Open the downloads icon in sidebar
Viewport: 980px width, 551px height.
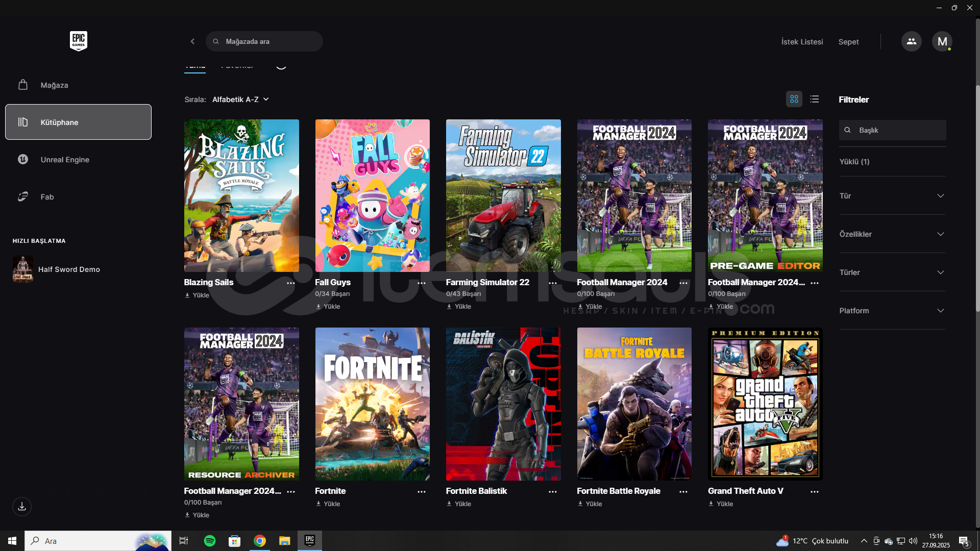click(22, 506)
